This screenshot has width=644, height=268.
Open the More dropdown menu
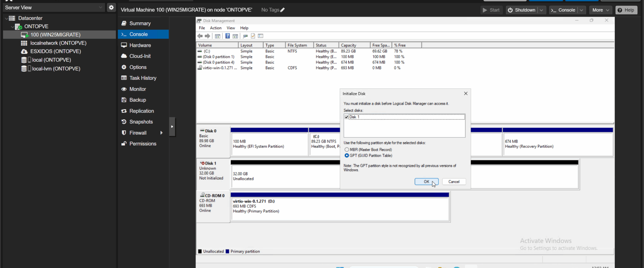600,10
